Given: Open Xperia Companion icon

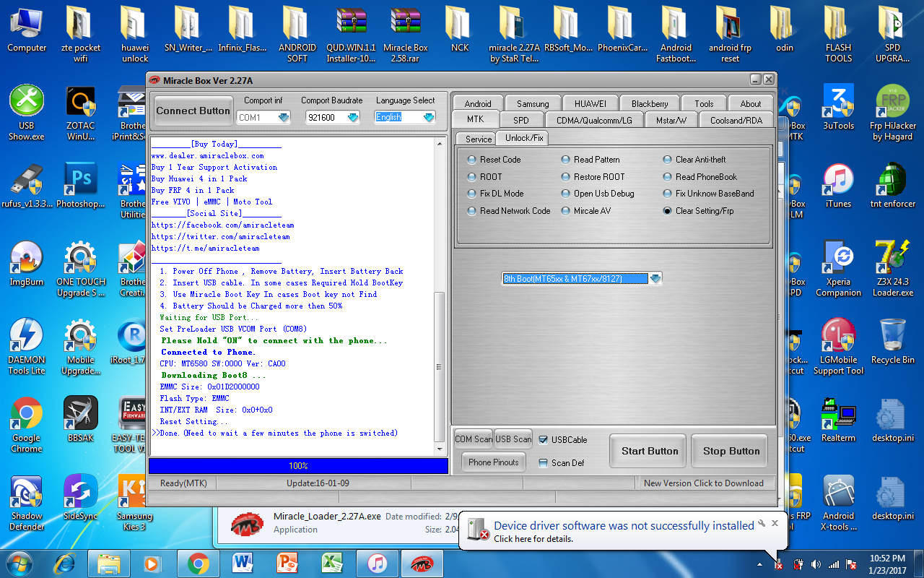Looking at the screenshot, I should (x=839, y=269).
